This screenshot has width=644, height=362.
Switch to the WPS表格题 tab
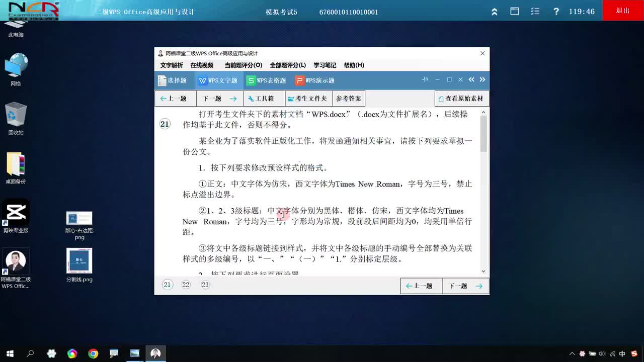point(266,80)
